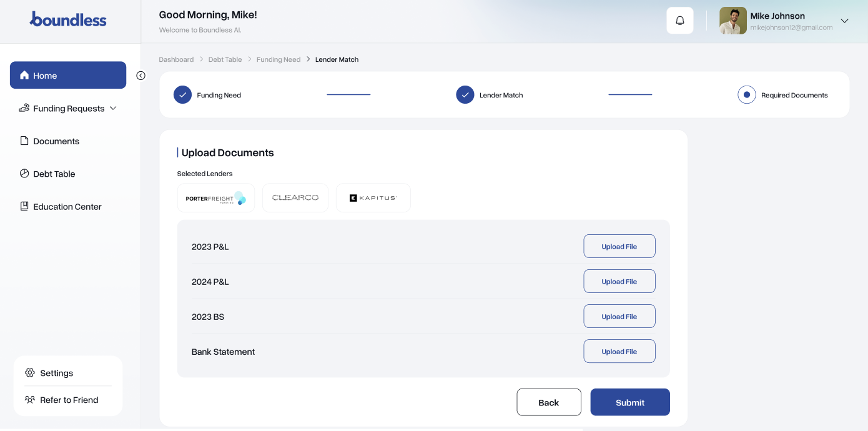Click the Debt Table icon

(x=23, y=174)
